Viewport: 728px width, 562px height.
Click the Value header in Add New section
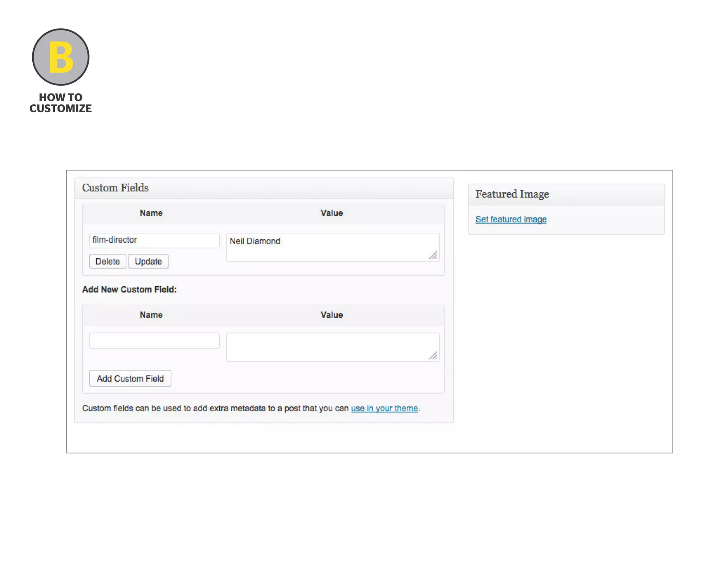click(x=332, y=315)
